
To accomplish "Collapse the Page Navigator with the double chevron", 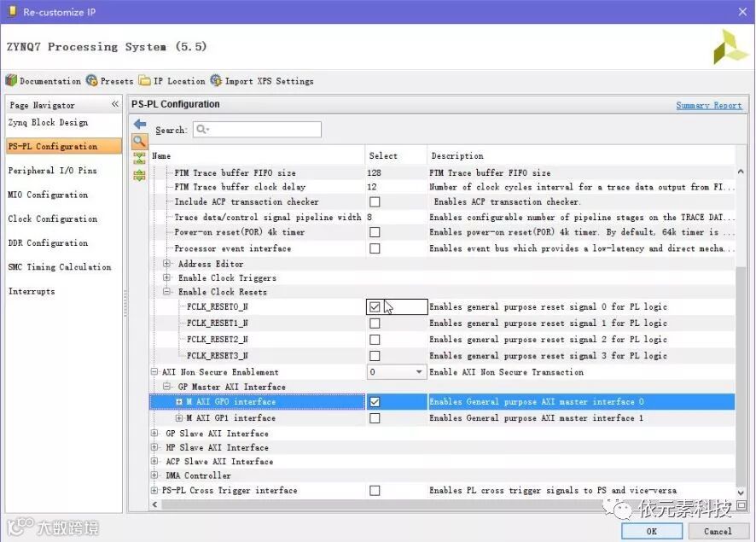I will (114, 104).
